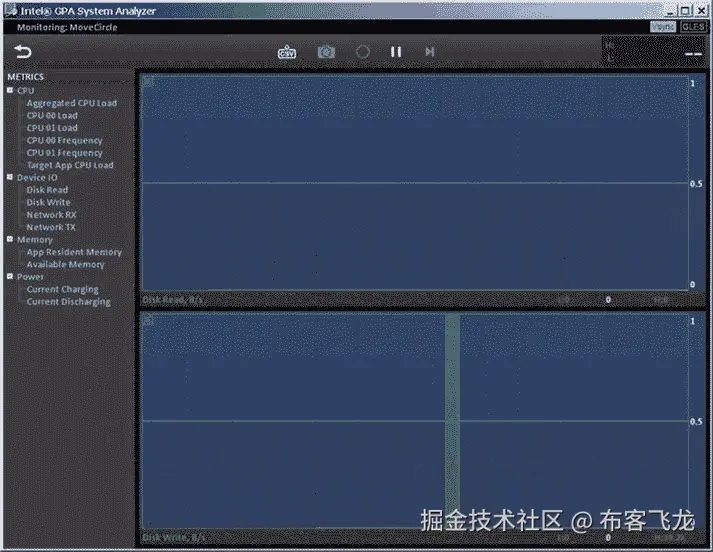Select Disk Read metric

point(47,190)
